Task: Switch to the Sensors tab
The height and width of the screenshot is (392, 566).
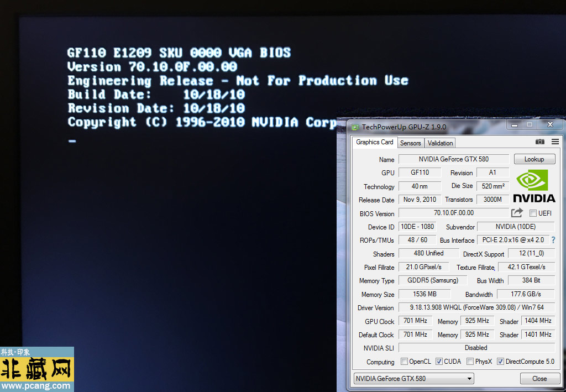Action: [411, 143]
